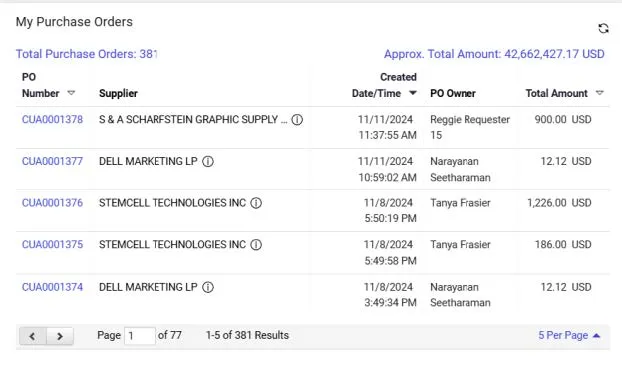The image size is (622, 370).
Task: Click created time 5:49:58 PM
Action: point(390,261)
